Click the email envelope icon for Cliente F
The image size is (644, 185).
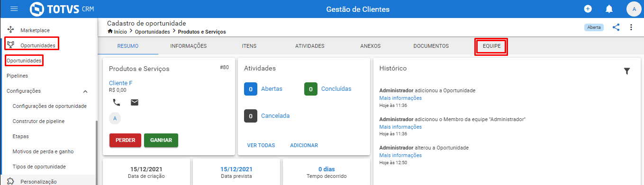(x=135, y=102)
